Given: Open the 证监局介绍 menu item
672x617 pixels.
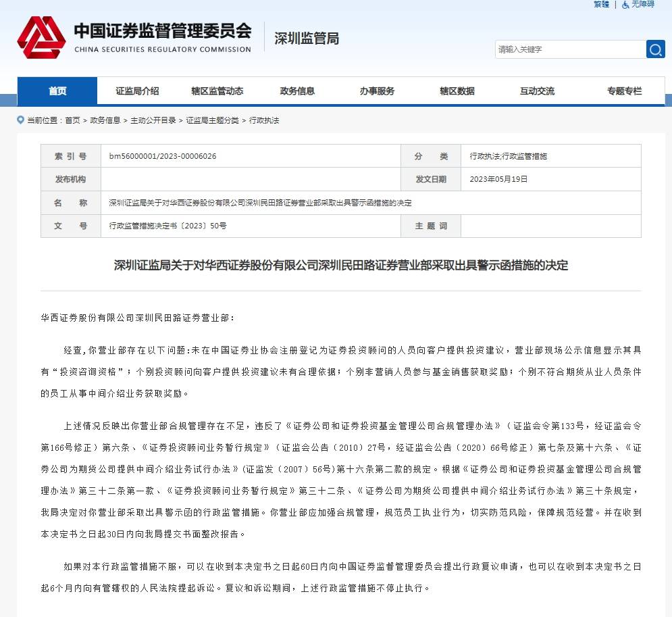Looking at the screenshot, I should (137, 91).
